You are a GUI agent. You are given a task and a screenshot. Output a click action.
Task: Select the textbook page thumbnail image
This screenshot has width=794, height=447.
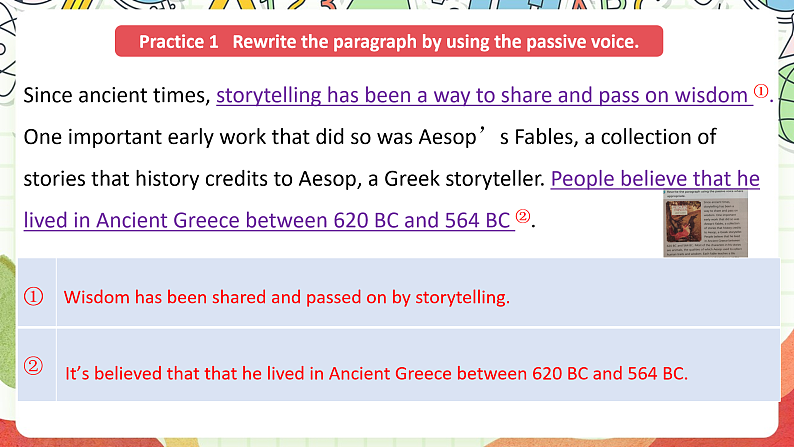(705, 224)
